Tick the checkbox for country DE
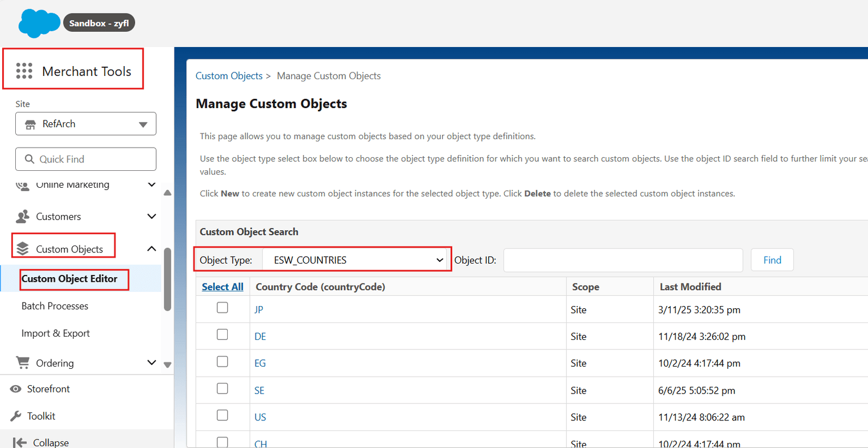868x448 pixels. pyautogui.click(x=223, y=334)
